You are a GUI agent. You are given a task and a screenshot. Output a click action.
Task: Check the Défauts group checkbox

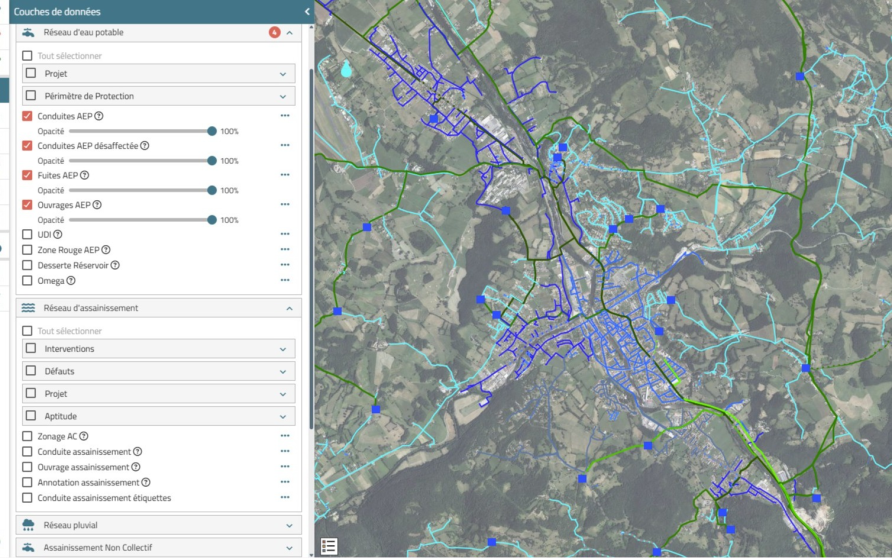[x=31, y=371]
